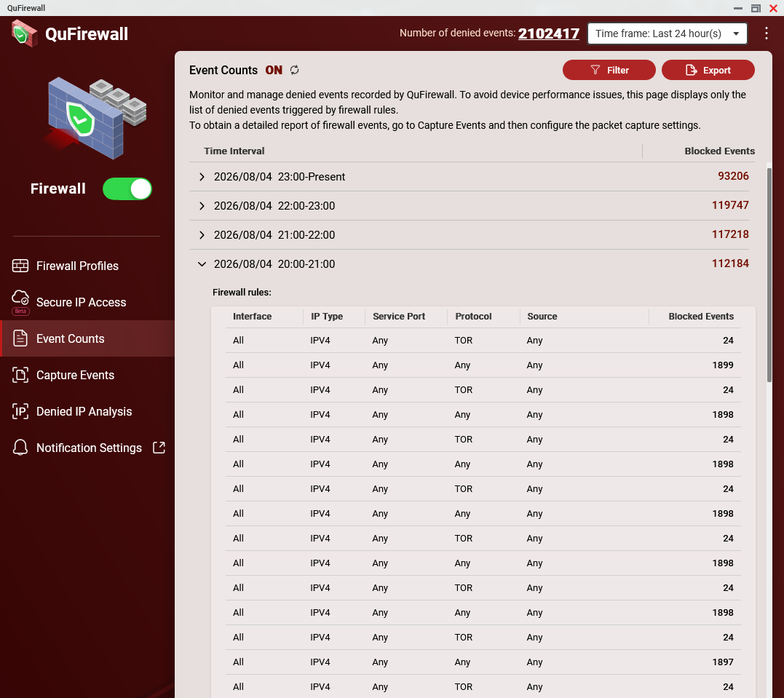Click the Event Counts ON status label
784x698 pixels.
click(x=274, y=70)
